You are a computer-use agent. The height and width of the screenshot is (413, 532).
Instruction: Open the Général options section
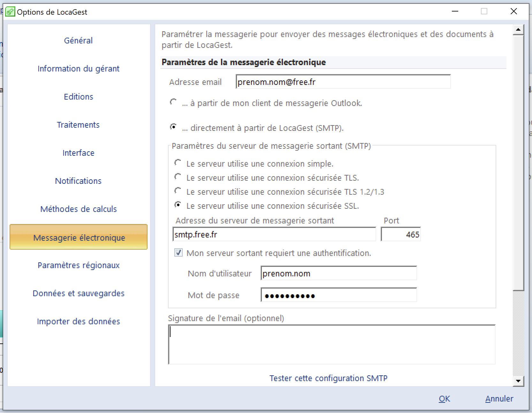click(x=78, y=41)
